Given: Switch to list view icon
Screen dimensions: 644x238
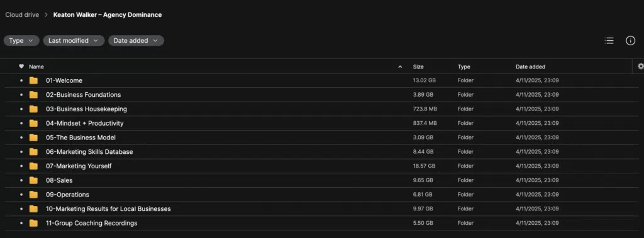Looking at the screenshot, I should [609, 41].
